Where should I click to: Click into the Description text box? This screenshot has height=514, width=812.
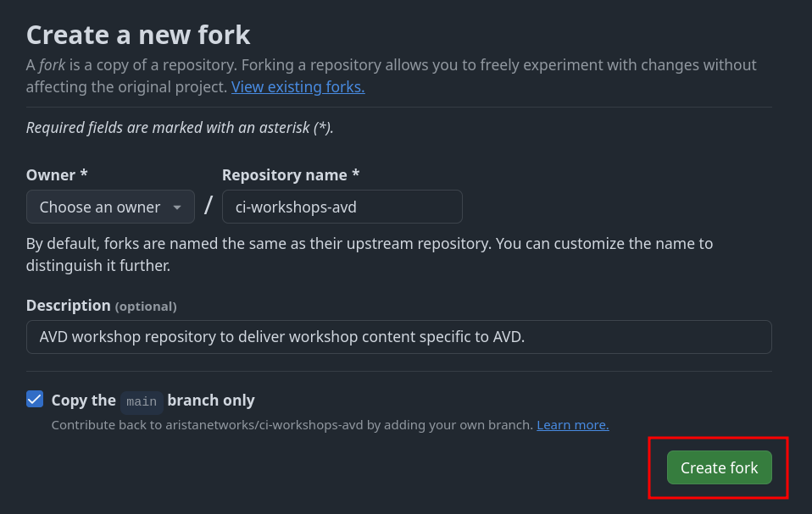click(398, 337)
